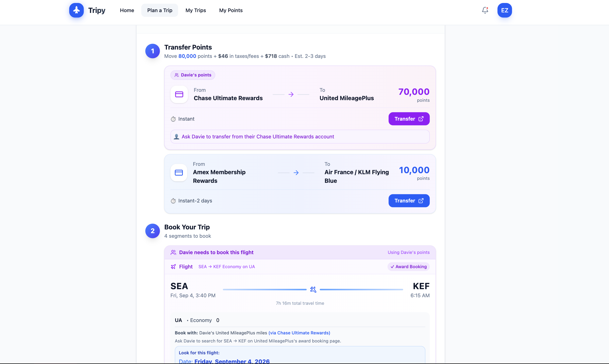This screenshot has height=364, width=609.
Task: Open the My Trips tab
Action: click(195, 10)
